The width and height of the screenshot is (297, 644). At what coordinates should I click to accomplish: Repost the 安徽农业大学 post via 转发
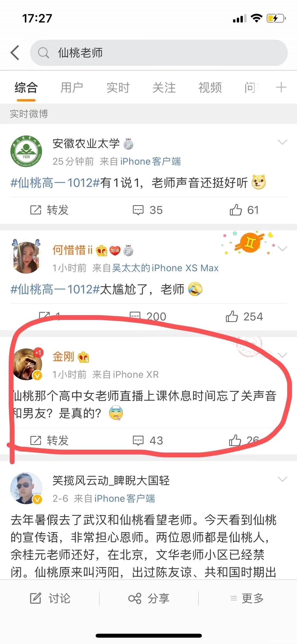coord(49,210)
